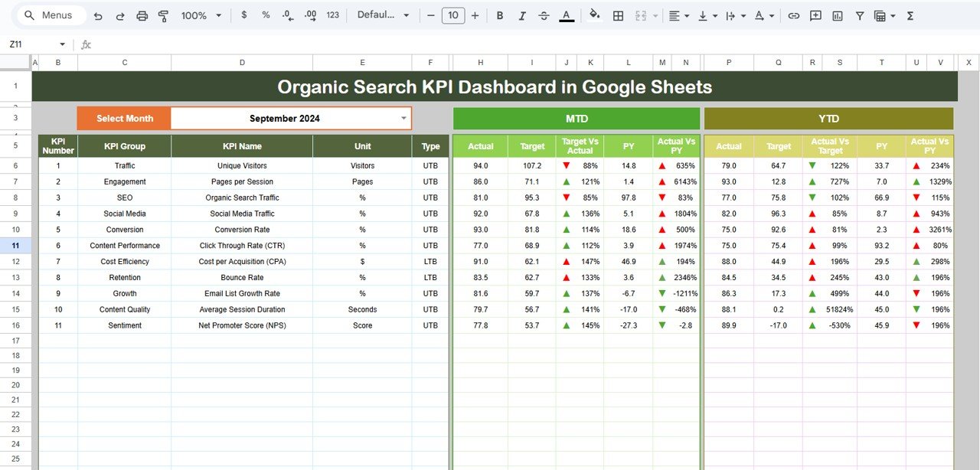
Task: Toggle strikethrough formatting
Action: [x=544, y=15]
